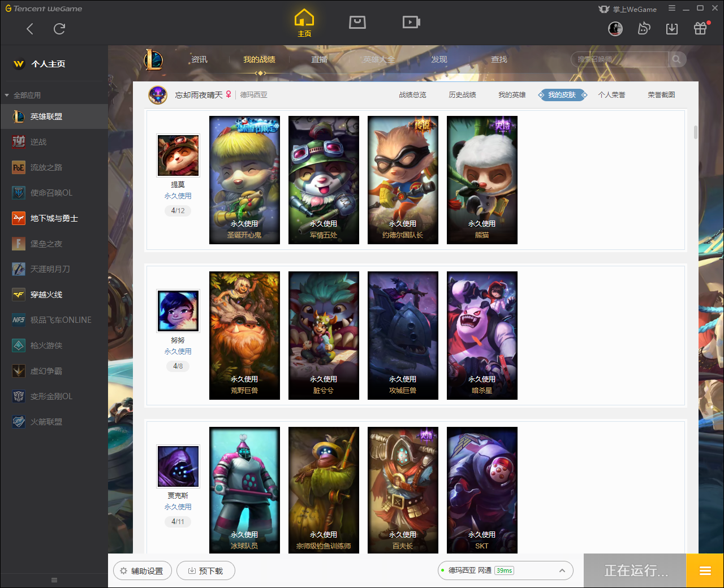Switch to the 直播 tab

tap(319, 59)
